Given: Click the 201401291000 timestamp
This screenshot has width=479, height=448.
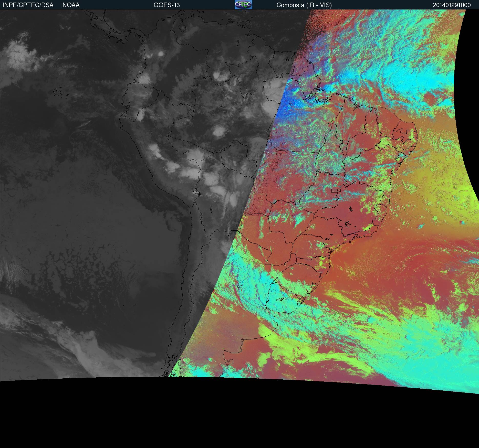Looking at the screenshot, I should click(452, 5).
